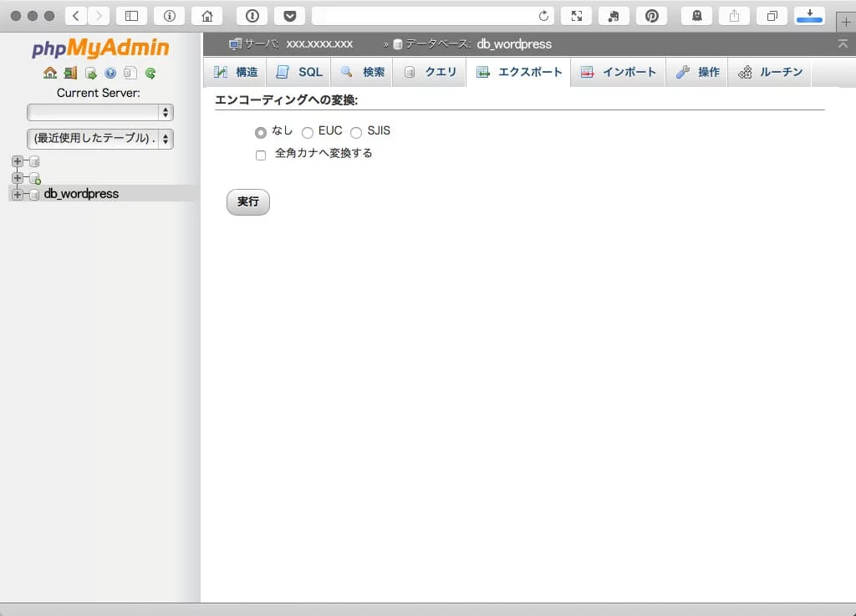
Task: Switch to the ルーチン tab
Action: 770,72
